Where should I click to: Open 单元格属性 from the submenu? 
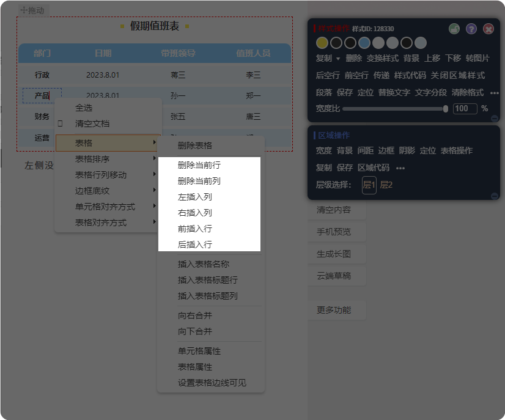tap(199, 351)
